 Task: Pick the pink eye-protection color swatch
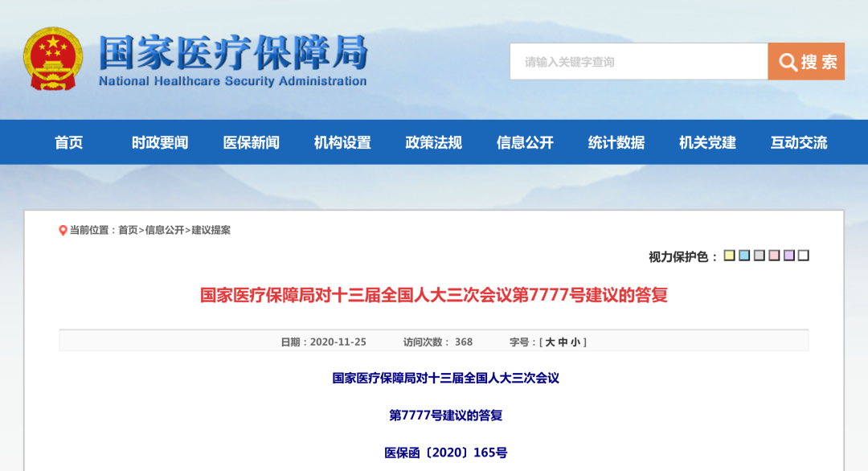[774, 256]
